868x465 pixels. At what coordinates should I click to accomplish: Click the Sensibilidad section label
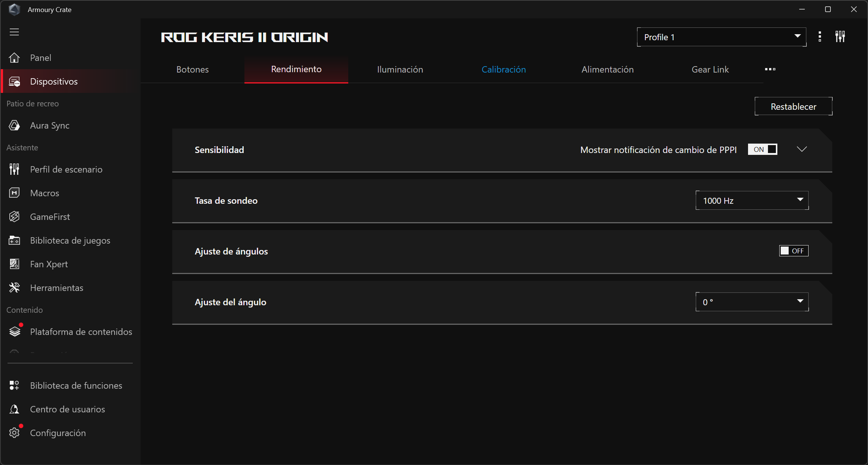pos(219,150)
